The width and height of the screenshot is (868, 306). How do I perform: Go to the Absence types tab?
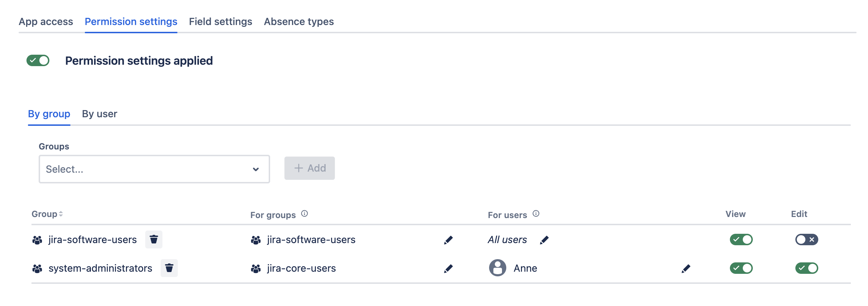[x=299, y=22]
